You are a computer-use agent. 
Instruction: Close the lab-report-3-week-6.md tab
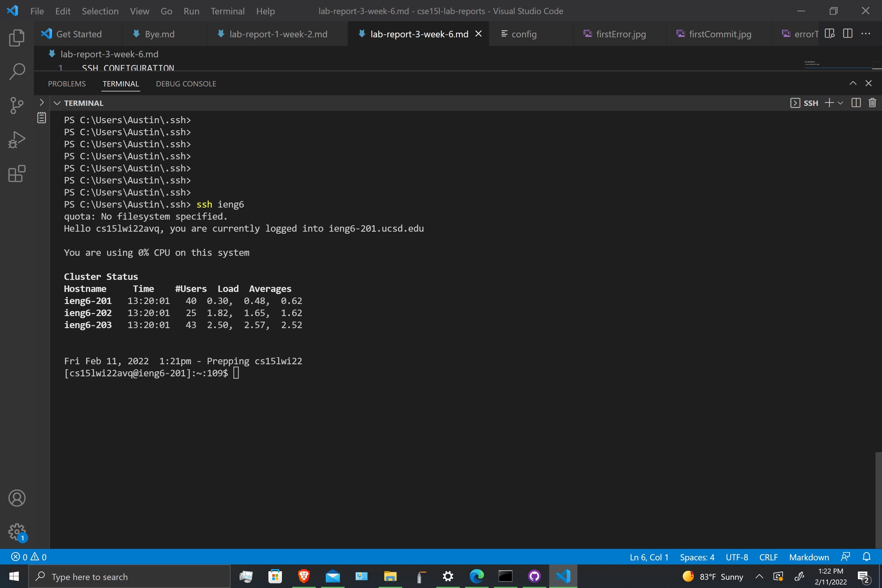(479, 34)
